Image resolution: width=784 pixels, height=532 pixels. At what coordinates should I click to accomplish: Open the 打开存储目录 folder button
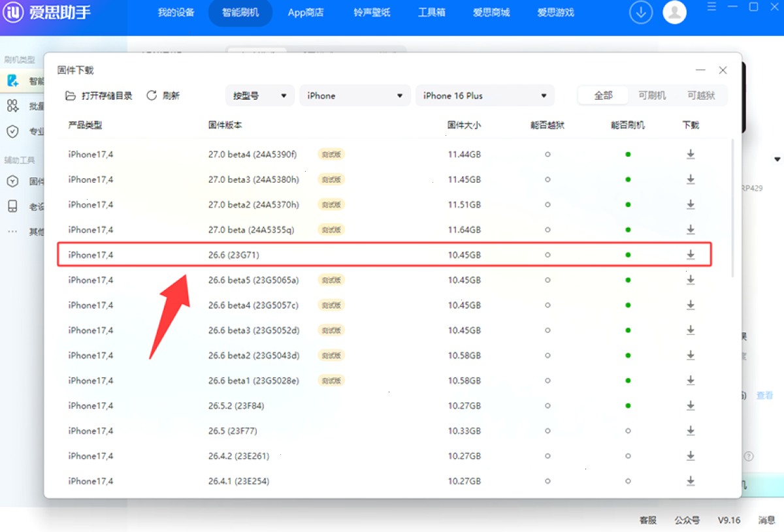[x=99, y=95]
